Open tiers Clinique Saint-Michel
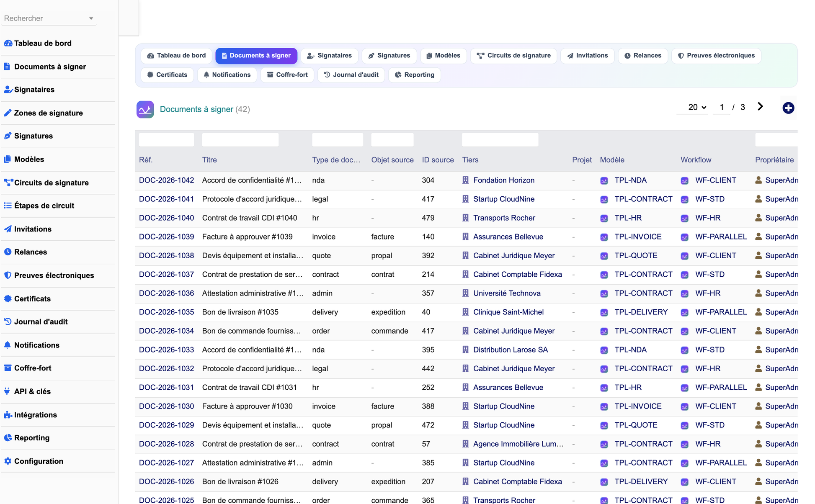This screenshot has height=504, width=815. [508, 312]
